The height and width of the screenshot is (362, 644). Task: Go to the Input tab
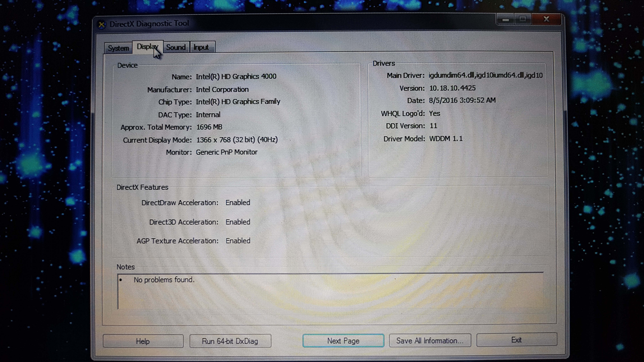coord(201,47)
